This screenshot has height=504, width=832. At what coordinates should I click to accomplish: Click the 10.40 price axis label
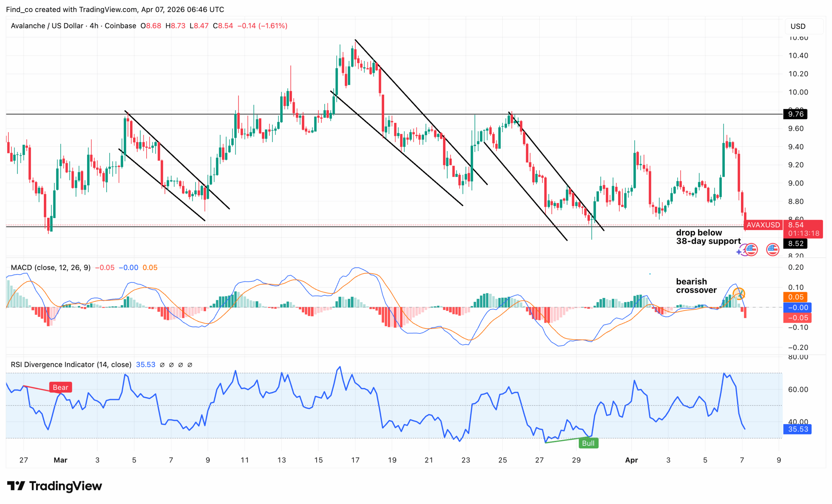798,55
